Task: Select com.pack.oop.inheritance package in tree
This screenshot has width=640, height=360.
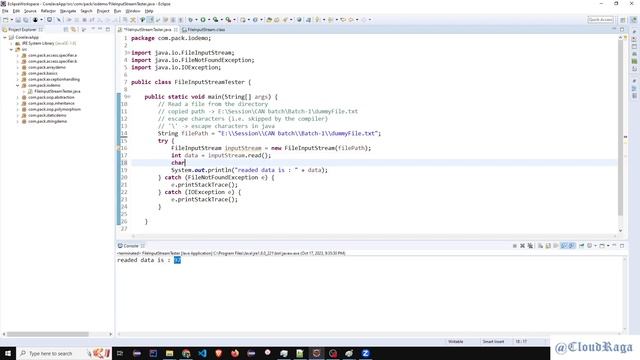Action: (x=51, y=103)
